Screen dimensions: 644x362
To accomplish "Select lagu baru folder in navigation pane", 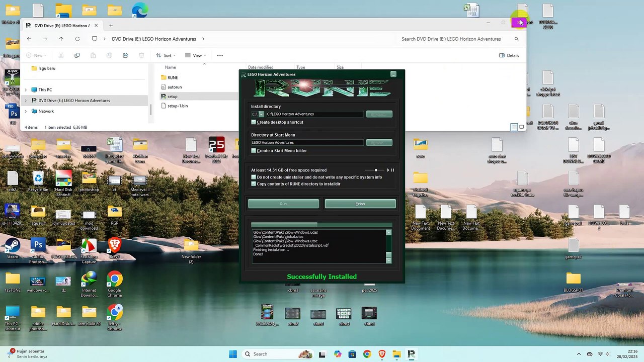I will point(47,68).
